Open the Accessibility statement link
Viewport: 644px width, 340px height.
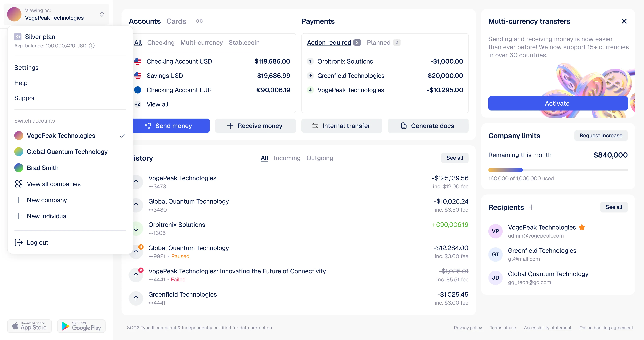[x=548, y=328]
